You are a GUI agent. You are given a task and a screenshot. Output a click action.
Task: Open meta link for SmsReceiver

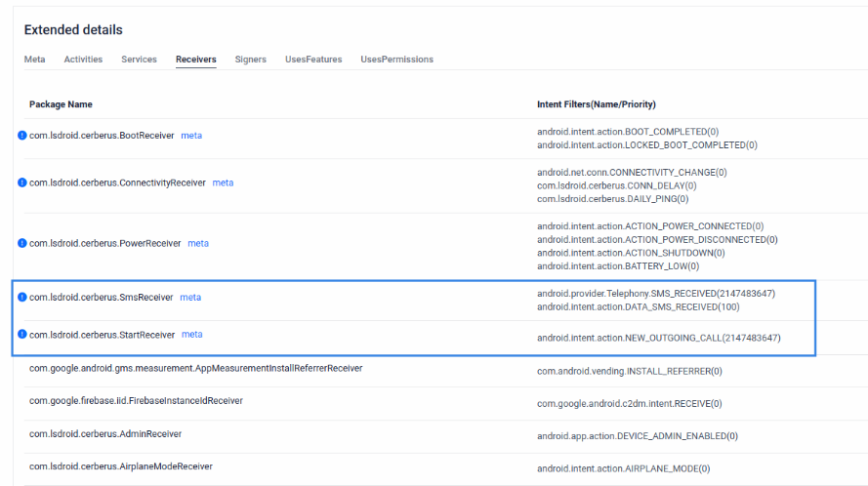pos(190,298)
